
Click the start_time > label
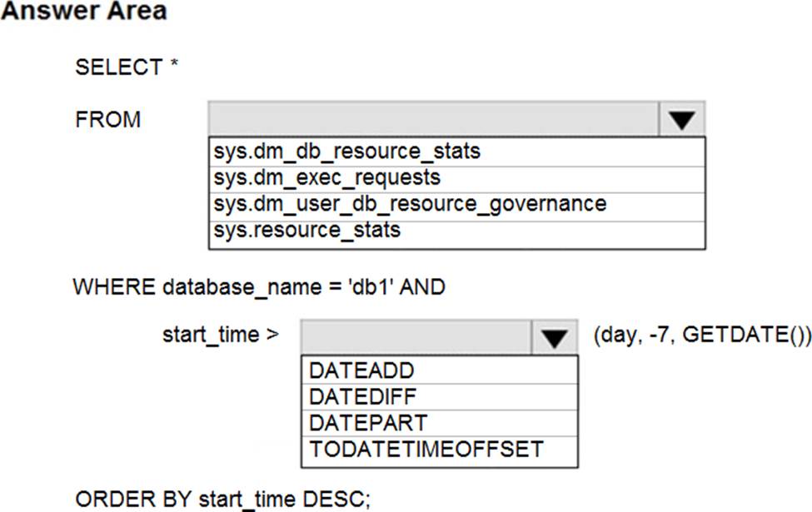pos(220,336)
